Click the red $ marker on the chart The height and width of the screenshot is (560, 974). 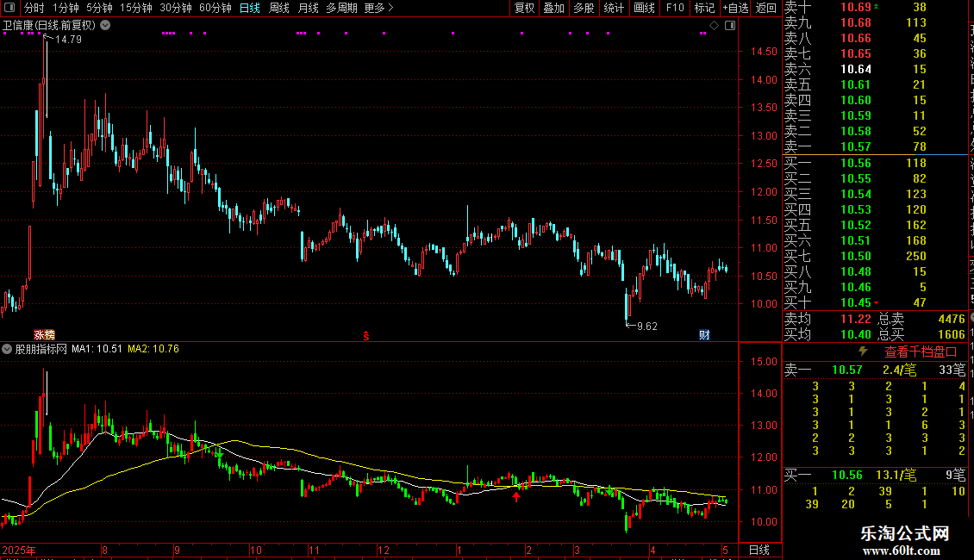[365, 336]
